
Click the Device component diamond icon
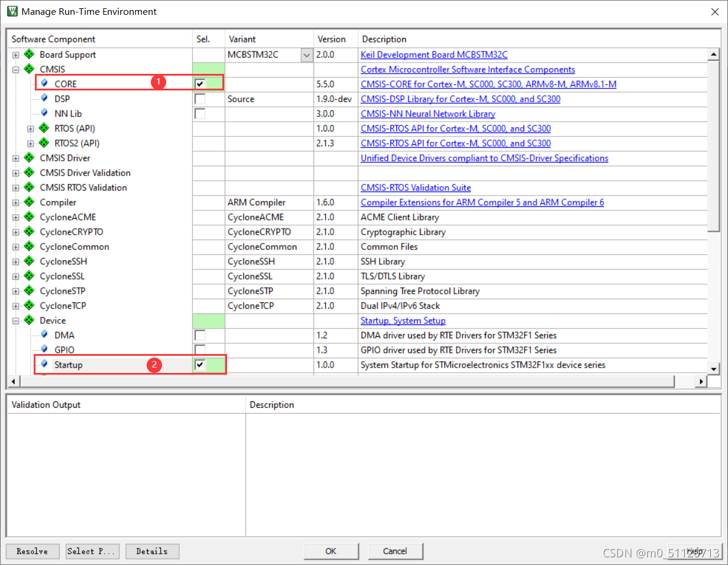tap(29, 320)
